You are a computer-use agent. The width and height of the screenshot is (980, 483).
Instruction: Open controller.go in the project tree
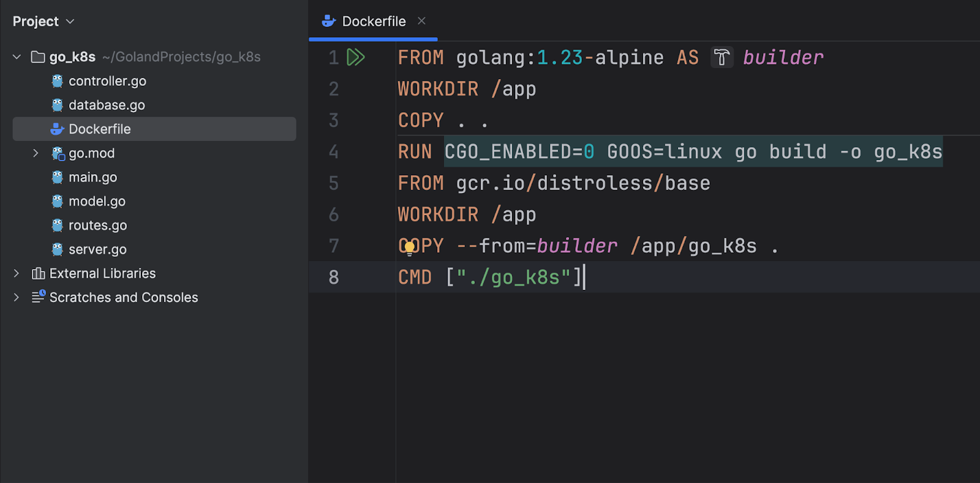[107, 81]
